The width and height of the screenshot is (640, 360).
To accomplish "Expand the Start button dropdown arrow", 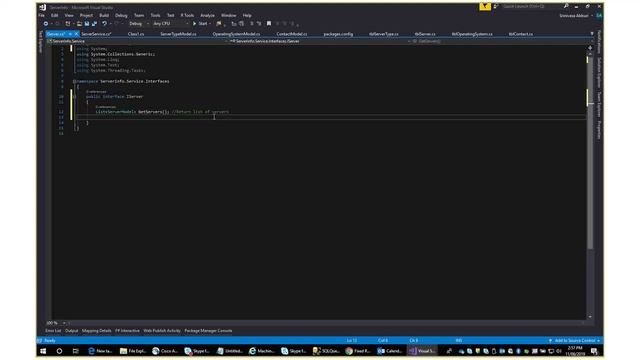I will 210,24.
